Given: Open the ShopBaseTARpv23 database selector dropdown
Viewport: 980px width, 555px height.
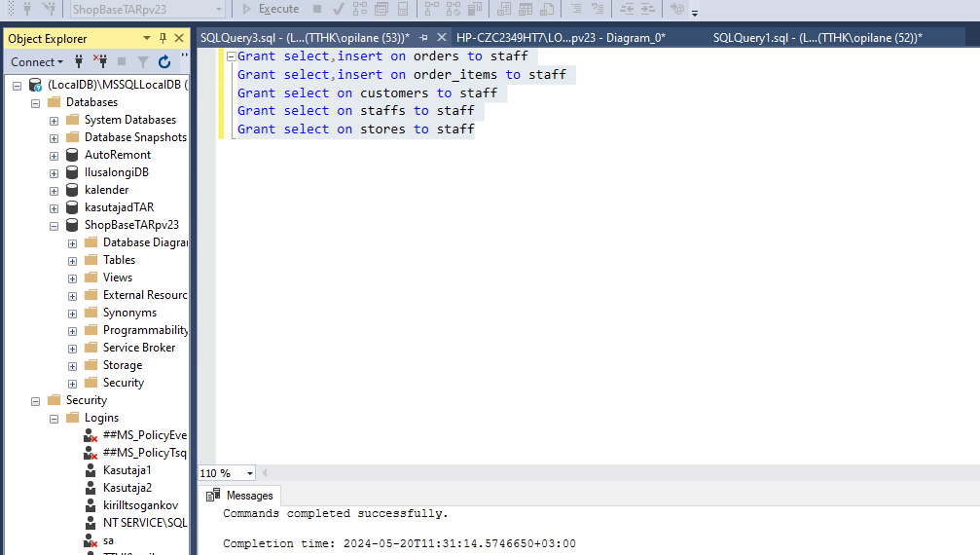Looking at the screenshot, I should [x=218, y=9].
